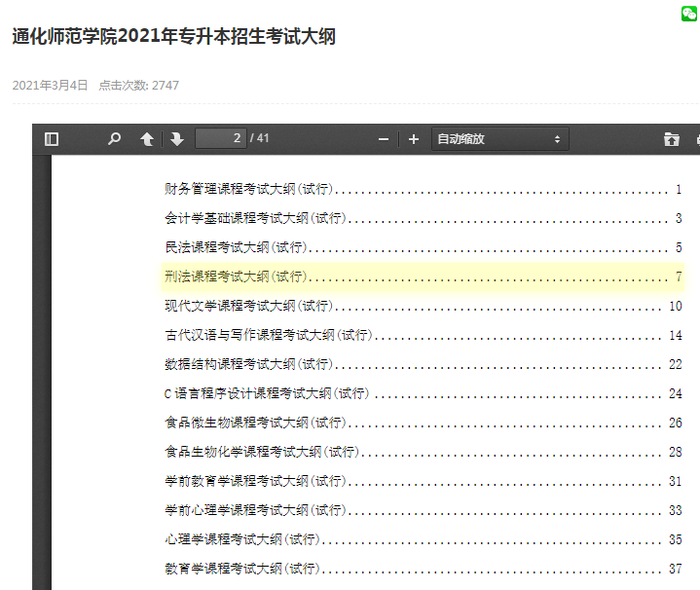Screen dimensions: 700x590
Task: Open 现代文学课程考试大纲 entry
Action: (x=424, y=306)
